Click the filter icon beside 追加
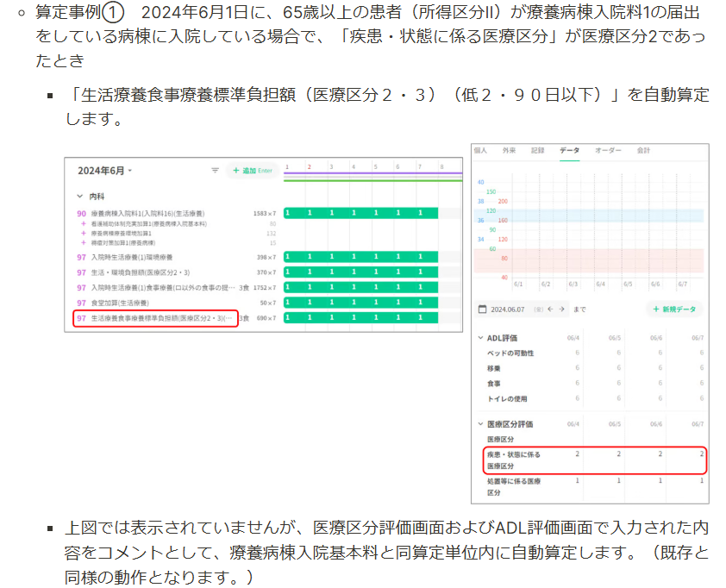 (215, 171)
